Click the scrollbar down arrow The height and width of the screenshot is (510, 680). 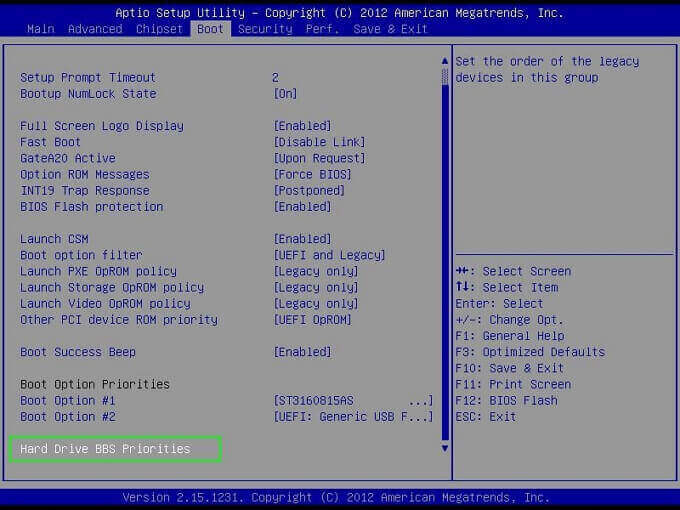[445, 448]
